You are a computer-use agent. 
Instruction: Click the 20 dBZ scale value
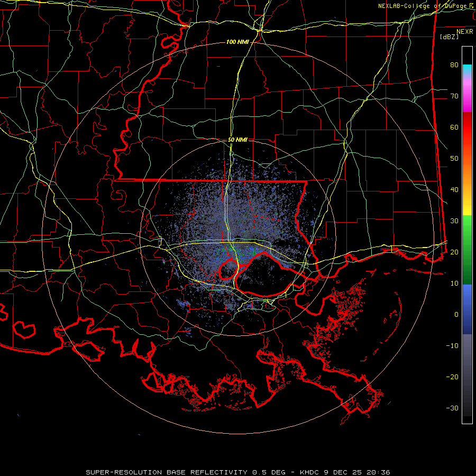[x=454, y=252]
